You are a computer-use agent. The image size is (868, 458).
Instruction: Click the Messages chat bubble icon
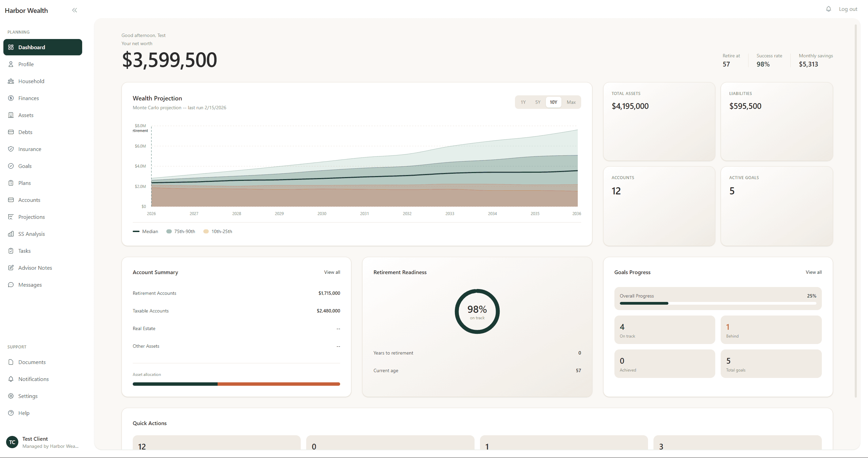(x=11, y=285)
